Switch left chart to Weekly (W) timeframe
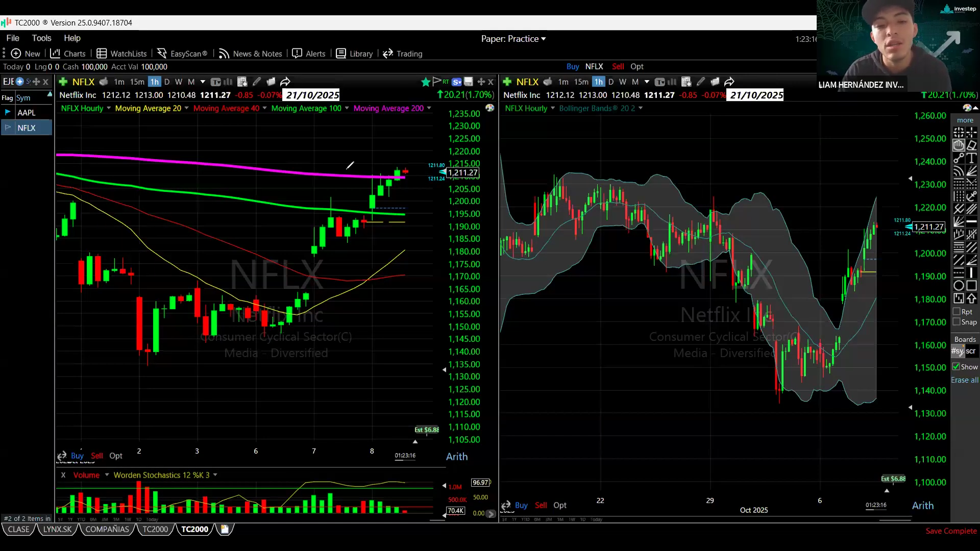 179,82
